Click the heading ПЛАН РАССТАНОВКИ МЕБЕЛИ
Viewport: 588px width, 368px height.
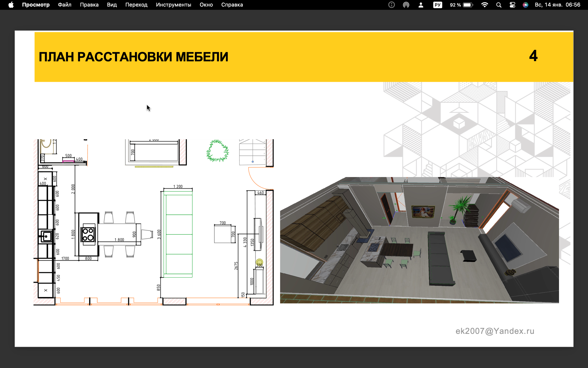(133, 57)
